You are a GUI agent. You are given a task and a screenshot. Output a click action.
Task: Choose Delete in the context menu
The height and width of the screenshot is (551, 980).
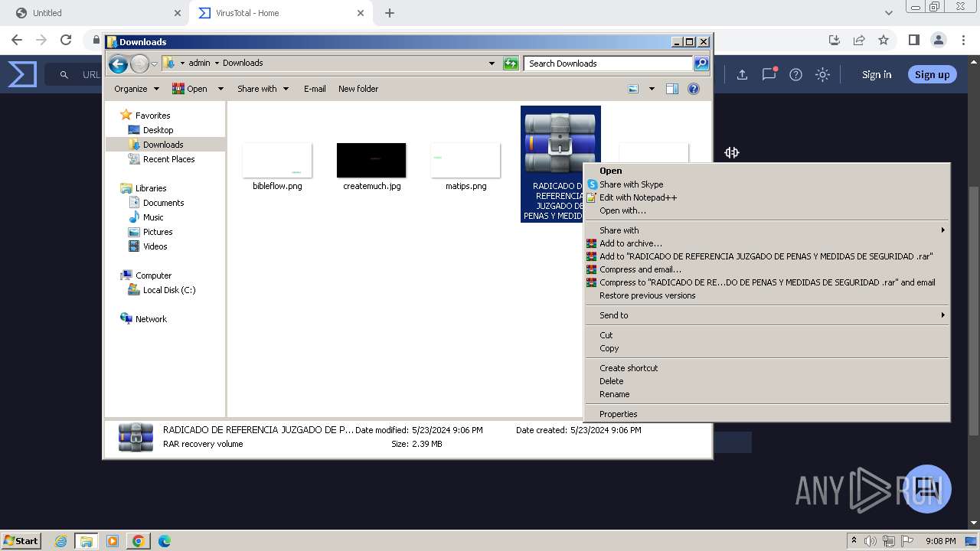(767, 381)
